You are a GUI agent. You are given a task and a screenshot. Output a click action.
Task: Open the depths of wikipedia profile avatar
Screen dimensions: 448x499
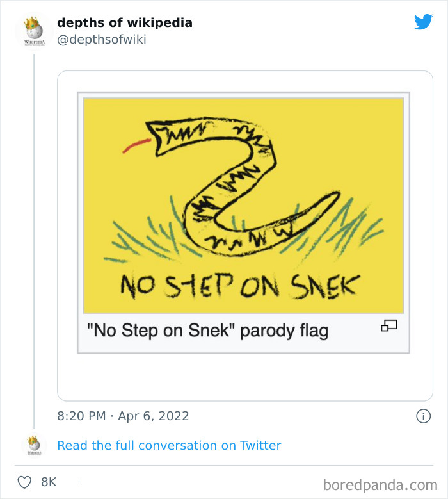(34, 30)
